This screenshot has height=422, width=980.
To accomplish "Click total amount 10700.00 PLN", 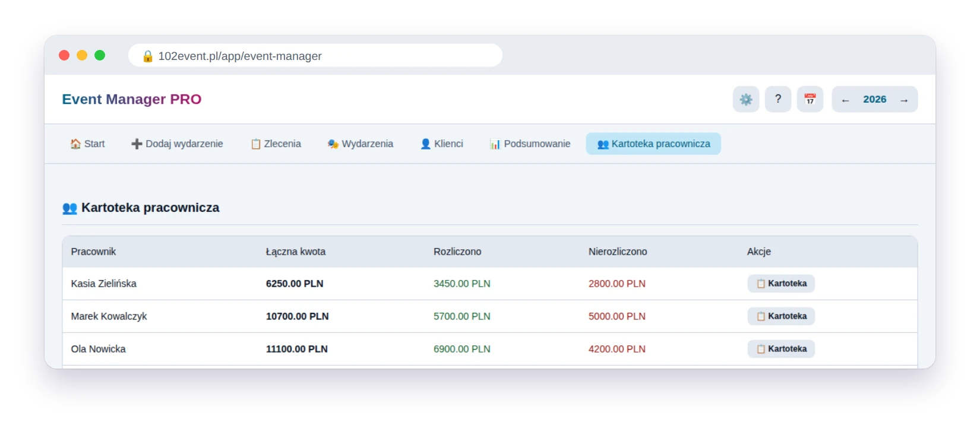I will coord(298,316).
